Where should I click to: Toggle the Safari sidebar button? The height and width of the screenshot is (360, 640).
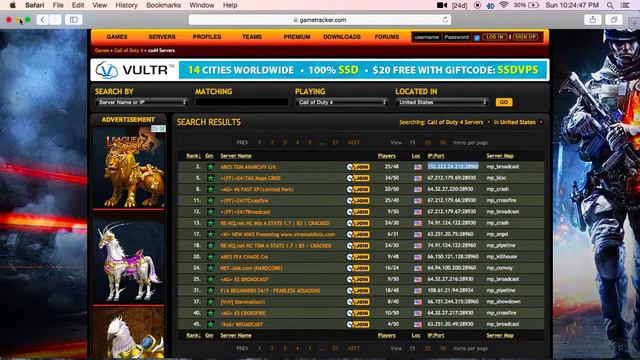pyautogui.click(x=73, y=20)
